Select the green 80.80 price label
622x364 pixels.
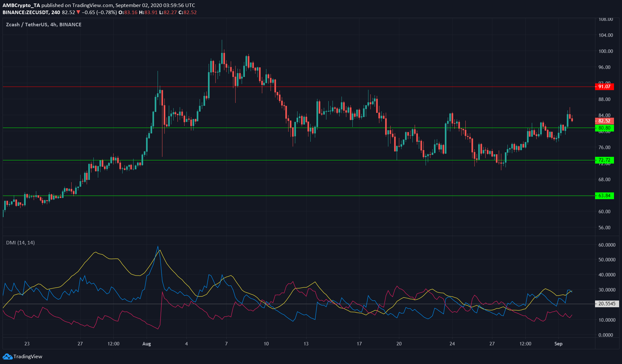pyautogui.click(x=604, y=128)
